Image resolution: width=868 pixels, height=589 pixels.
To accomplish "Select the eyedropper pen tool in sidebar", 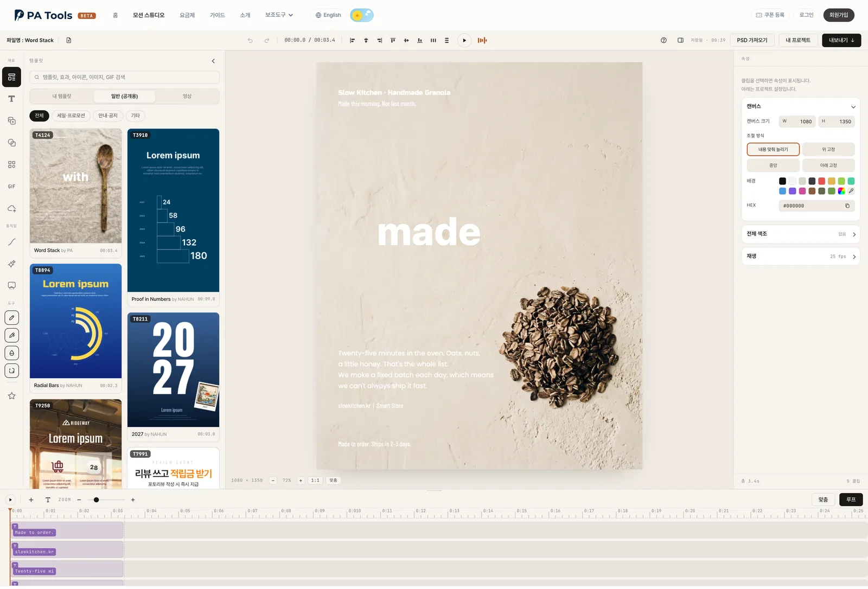I will (x=11, y=335).
